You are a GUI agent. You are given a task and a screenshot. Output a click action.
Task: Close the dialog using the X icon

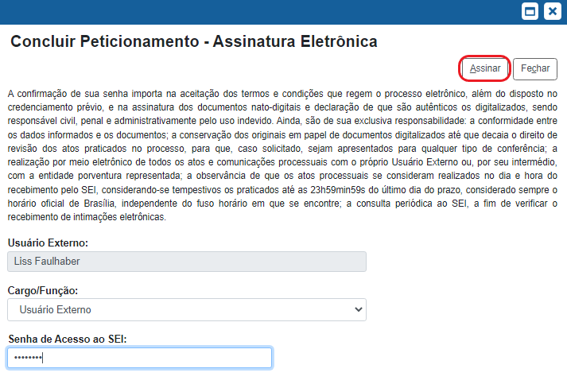click(x=552, y=11)
